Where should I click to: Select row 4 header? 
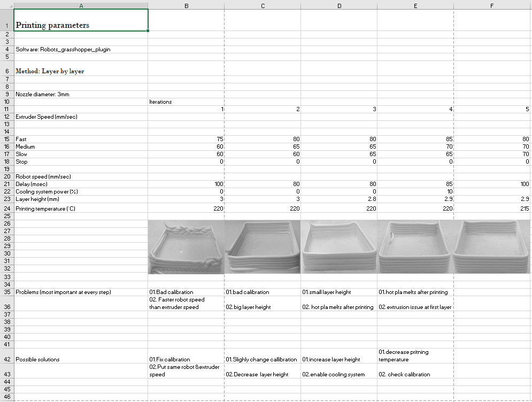point(7,49)
